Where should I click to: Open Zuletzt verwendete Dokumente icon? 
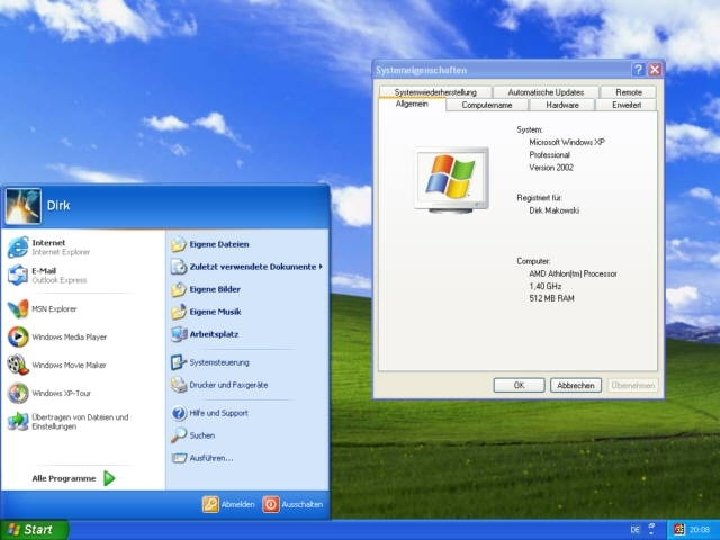(x=179, y=267)
